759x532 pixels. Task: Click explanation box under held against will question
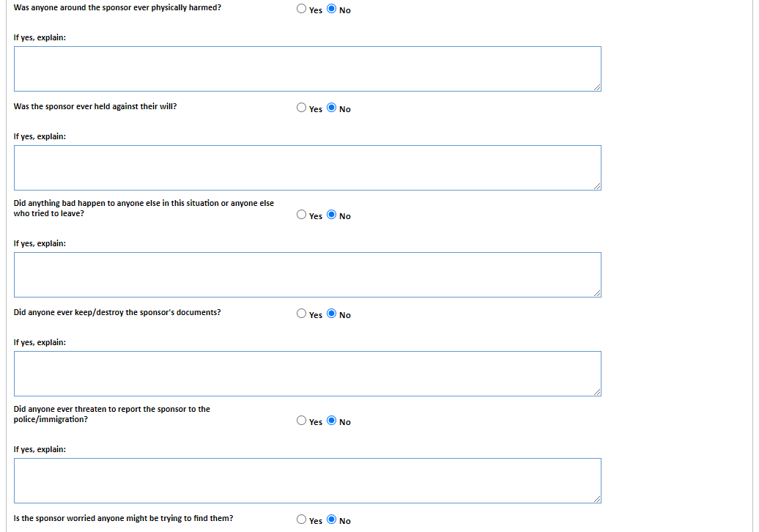[x=307, y=168]
